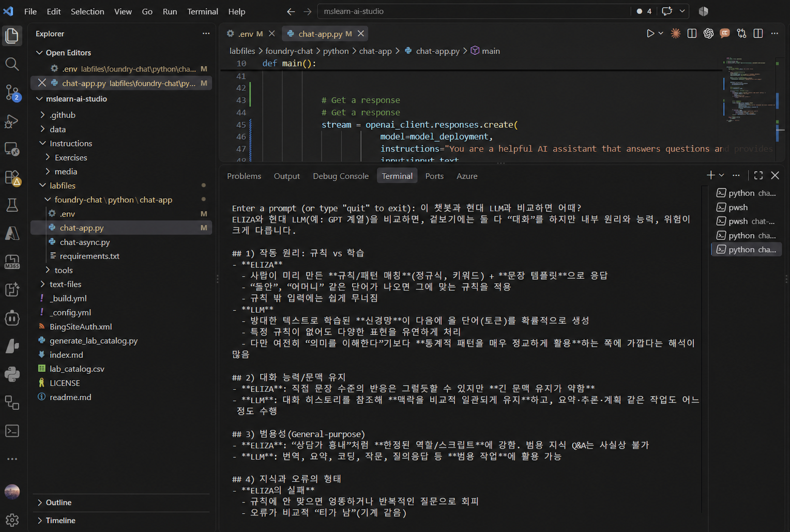Open the chat dropdown in title bar
This screenshot has width=790, height=532.
[x=682, y=11]
